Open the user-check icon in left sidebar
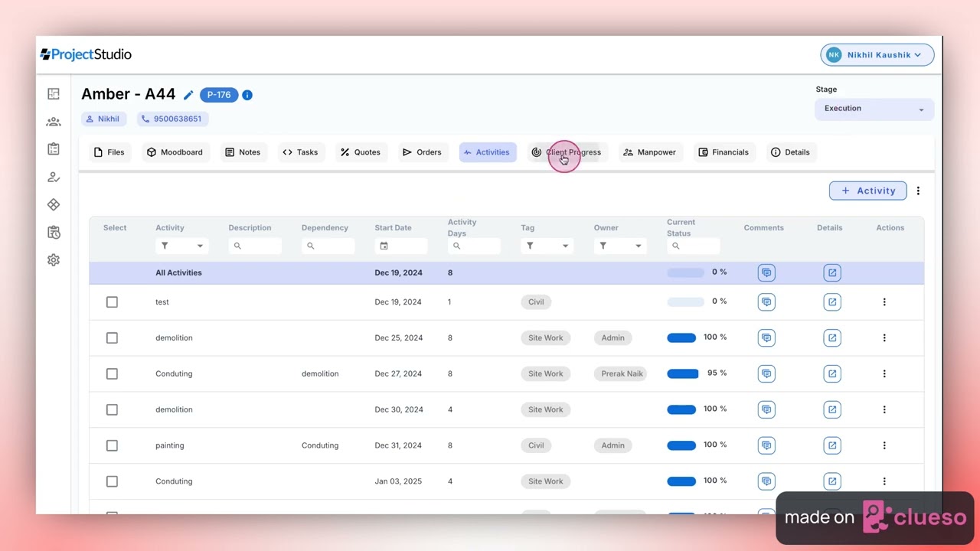Screen dimensions: 980x551 click(54, 177)
